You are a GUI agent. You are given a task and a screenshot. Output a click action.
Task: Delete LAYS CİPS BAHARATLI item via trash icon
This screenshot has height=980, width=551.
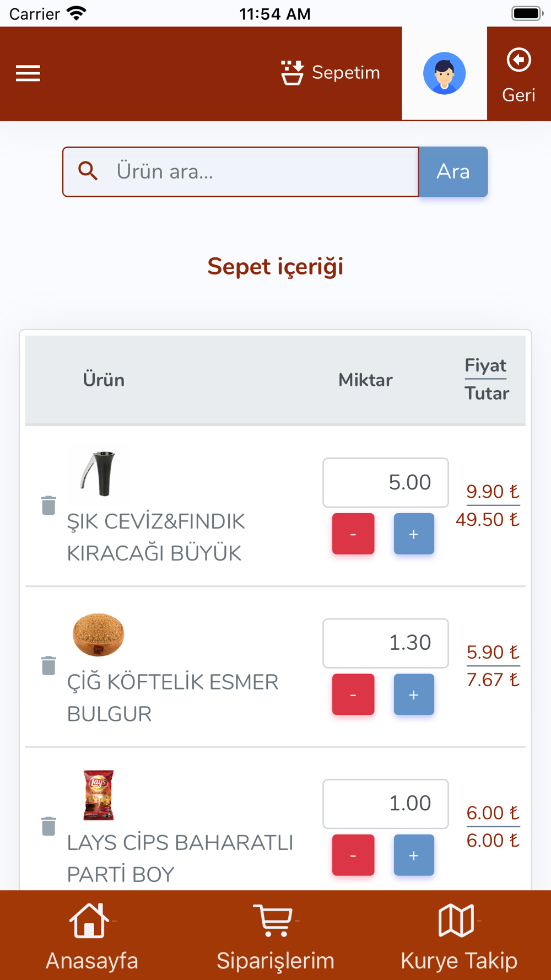coord(48,826)
